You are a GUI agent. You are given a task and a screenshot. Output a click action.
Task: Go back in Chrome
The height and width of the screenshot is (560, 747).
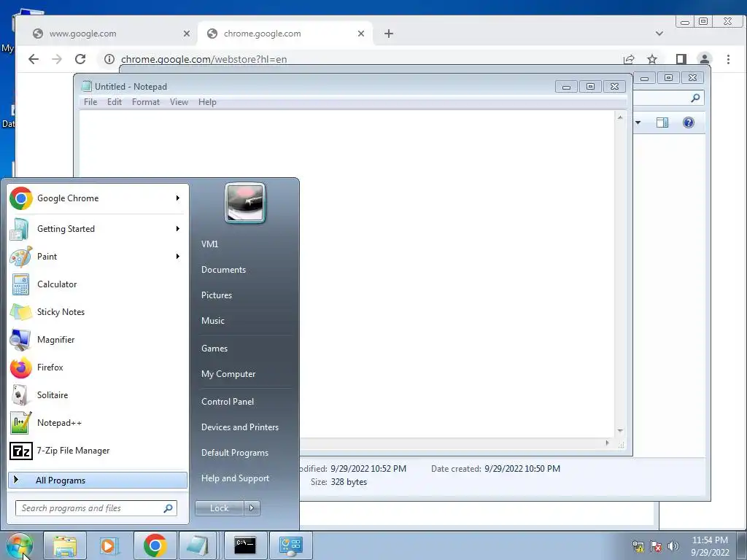[34, 59]
